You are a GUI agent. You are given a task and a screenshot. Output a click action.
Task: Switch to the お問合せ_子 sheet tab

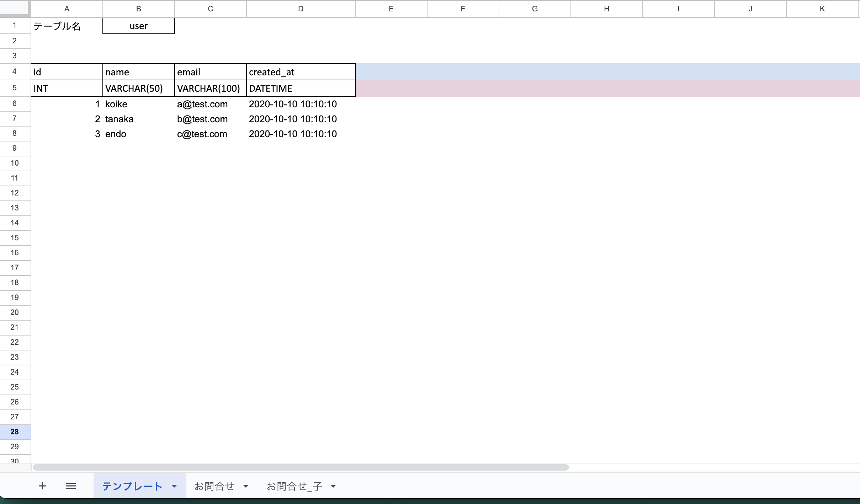[x=294, y=486]
